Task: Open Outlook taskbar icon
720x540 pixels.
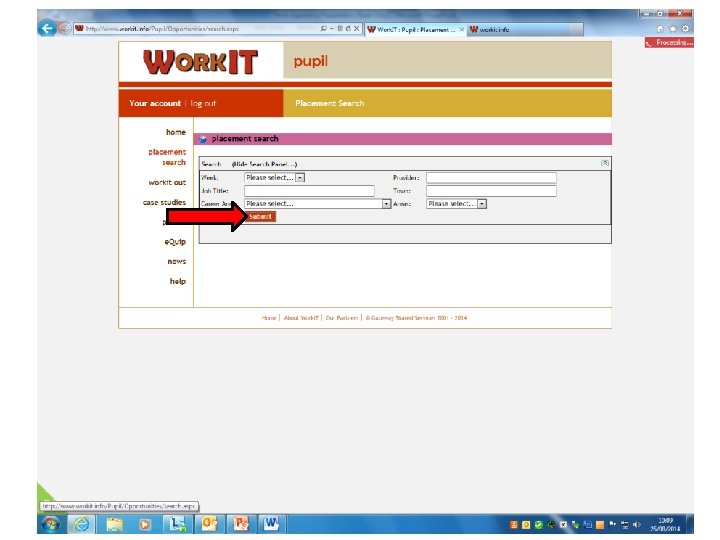Action: [x=209, y=524]
